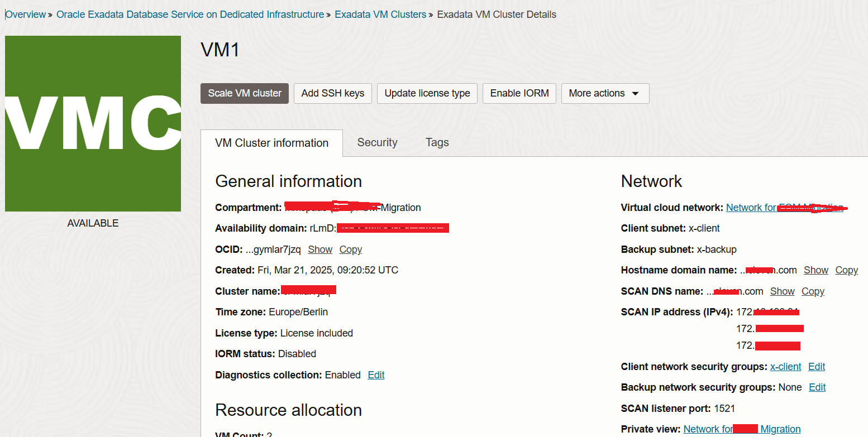The height and width of the screenshot is (437, 868).
Task: Switch to the Security tab
Action: [378, 142]
